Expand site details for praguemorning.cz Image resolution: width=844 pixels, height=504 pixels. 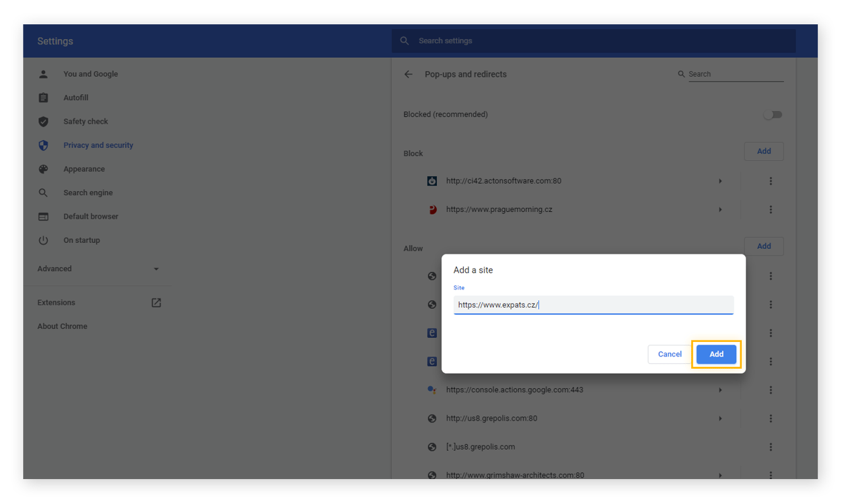[720, 210]
